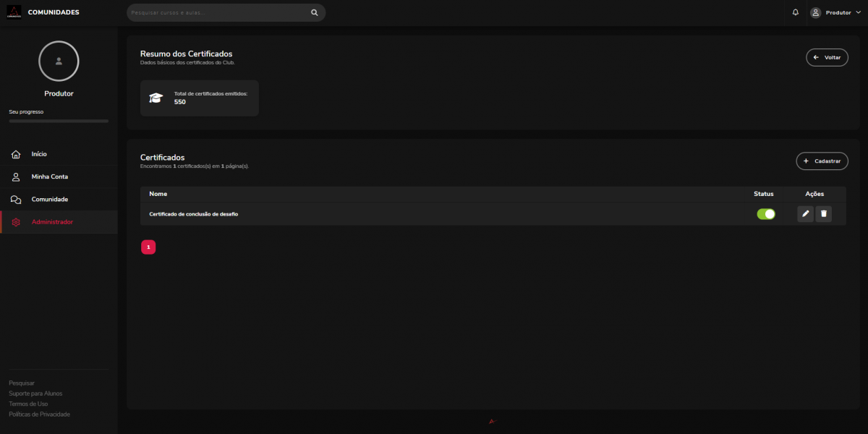Click the Seu progresso bar
The height and width of the screenshot is (434, 868).
pyautogui.click(x=59, y=121)
